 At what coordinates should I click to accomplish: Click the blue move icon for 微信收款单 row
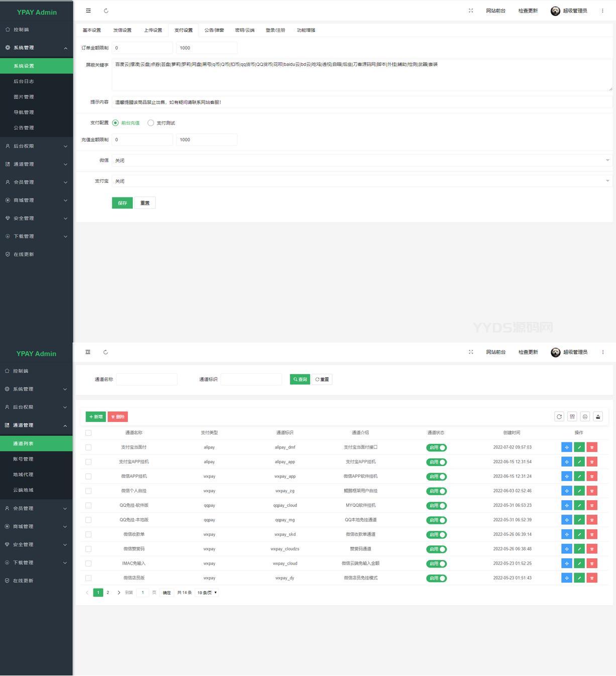tap(566, 534)
